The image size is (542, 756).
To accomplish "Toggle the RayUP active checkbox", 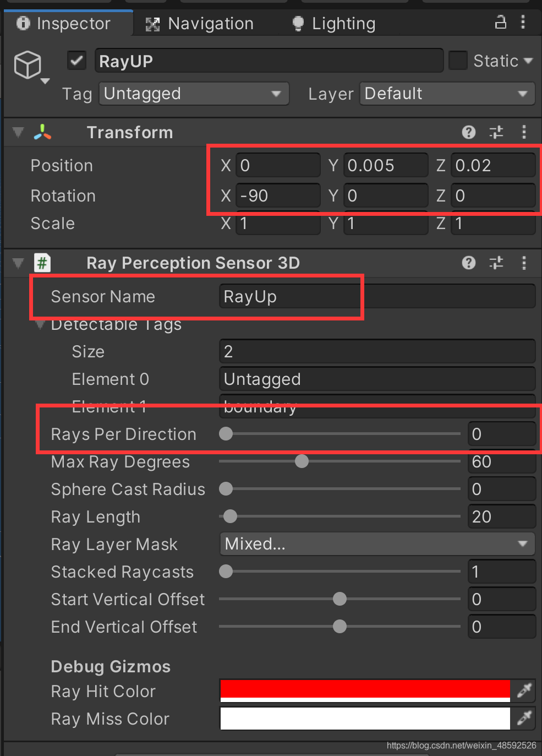I will click(76, 61).
